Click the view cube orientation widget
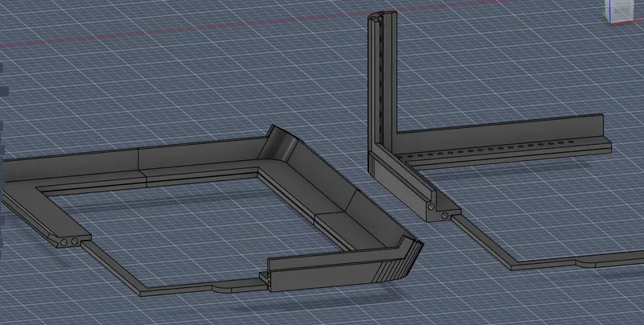Viewport: 644px width, 325px height. [x=619, y=11]
